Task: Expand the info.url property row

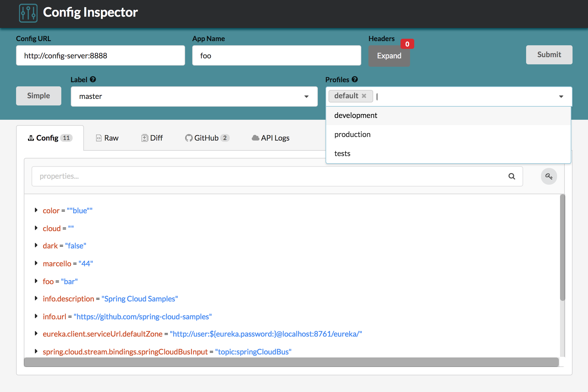Action: tap(36, 316)
